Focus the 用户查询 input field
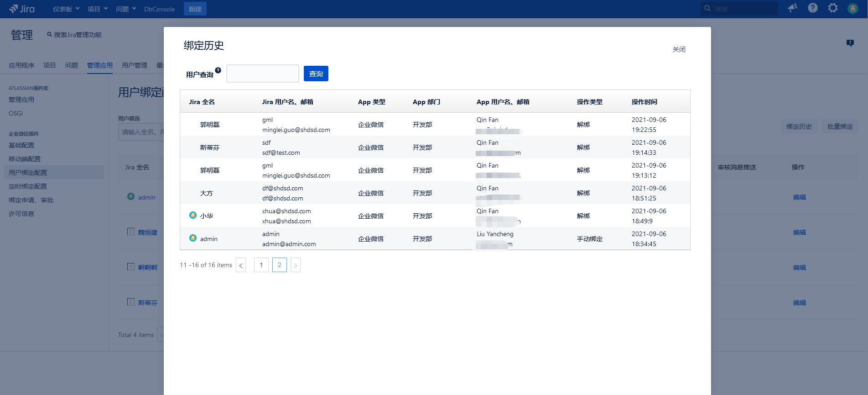868x395 pixels. 263,74
